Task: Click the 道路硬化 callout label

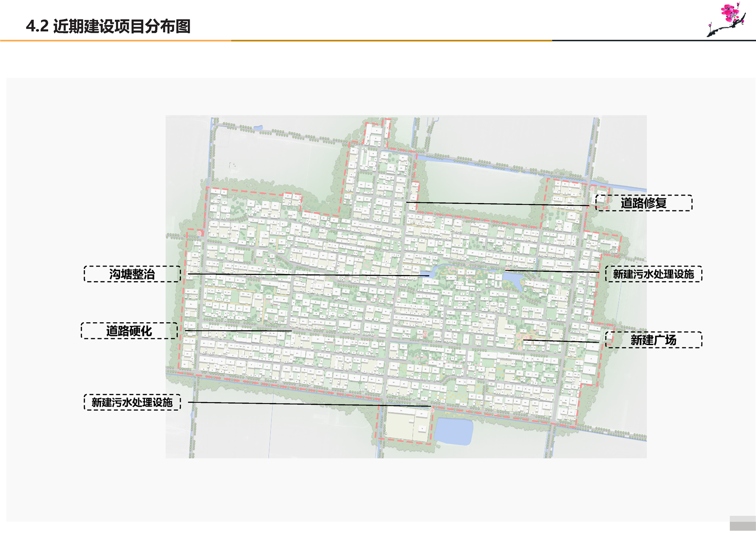Action: [129, 331]
